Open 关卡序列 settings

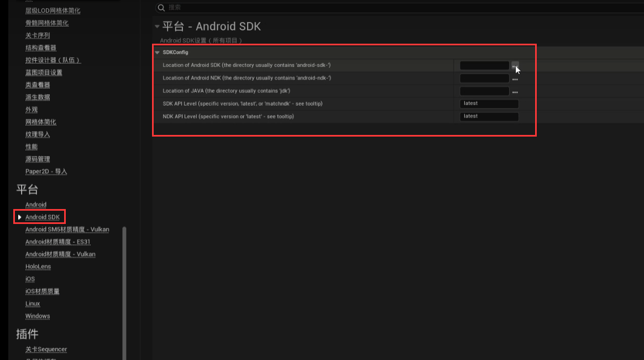38,35
